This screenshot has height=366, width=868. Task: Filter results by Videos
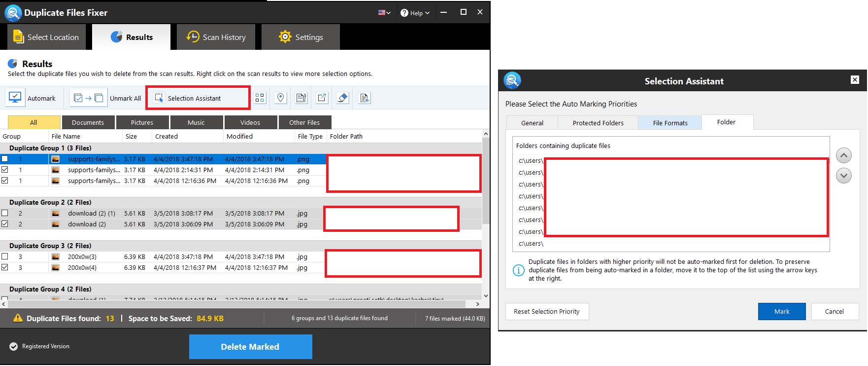[251, 122]
